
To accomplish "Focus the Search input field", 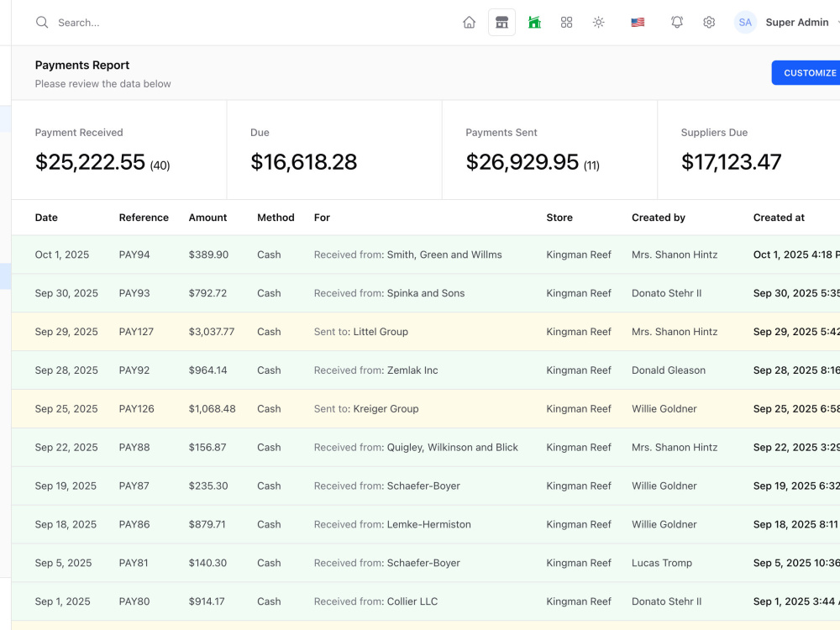I will tap(160, 23).
